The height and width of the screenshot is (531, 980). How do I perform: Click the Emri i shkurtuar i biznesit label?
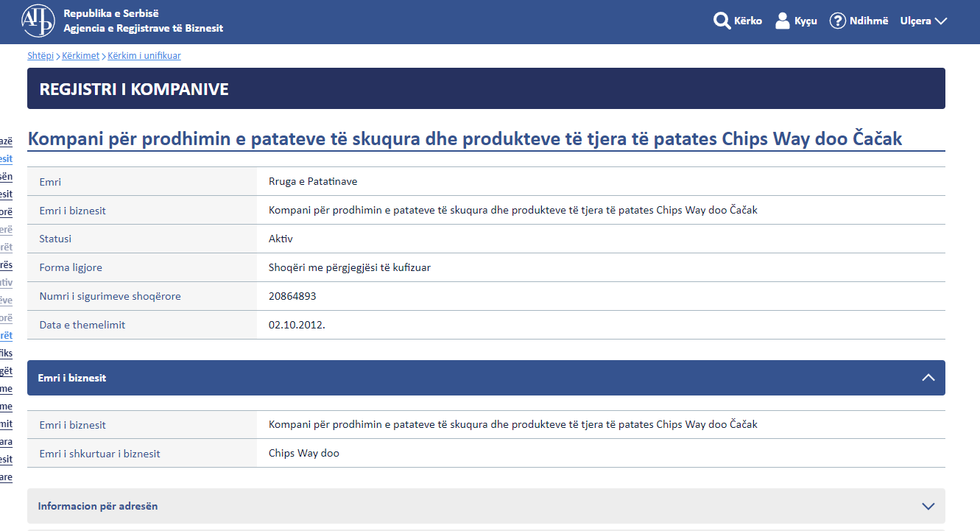click(x=99, y=454)
